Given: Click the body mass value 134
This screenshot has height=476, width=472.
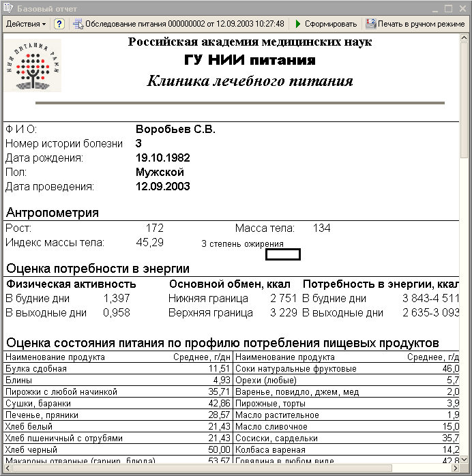Looking at the screenshot, I should [321, 228].
